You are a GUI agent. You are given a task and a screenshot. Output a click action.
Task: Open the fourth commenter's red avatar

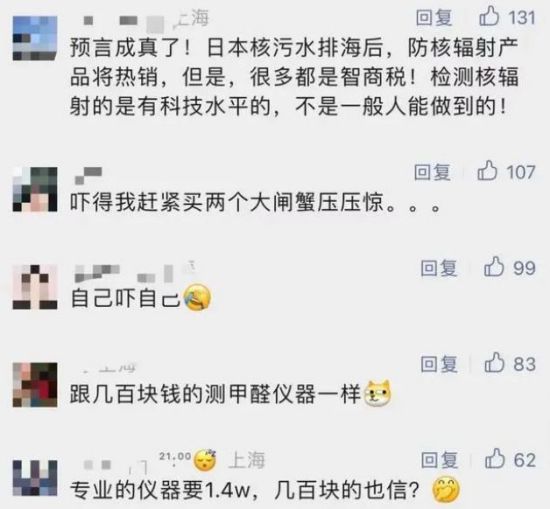tap(35, 384)
